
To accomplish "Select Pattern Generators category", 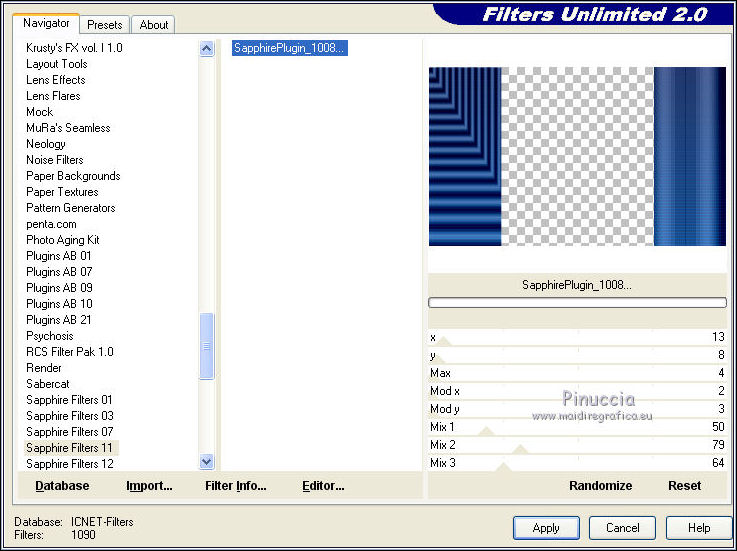I will [x=71, y=208].
